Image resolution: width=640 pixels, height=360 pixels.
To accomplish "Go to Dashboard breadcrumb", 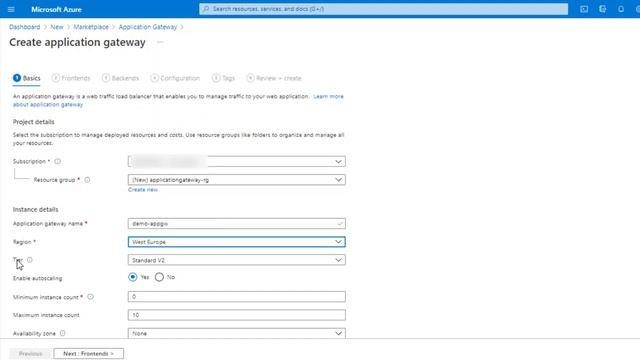I will pyautogui.click(x=24, y=27).
